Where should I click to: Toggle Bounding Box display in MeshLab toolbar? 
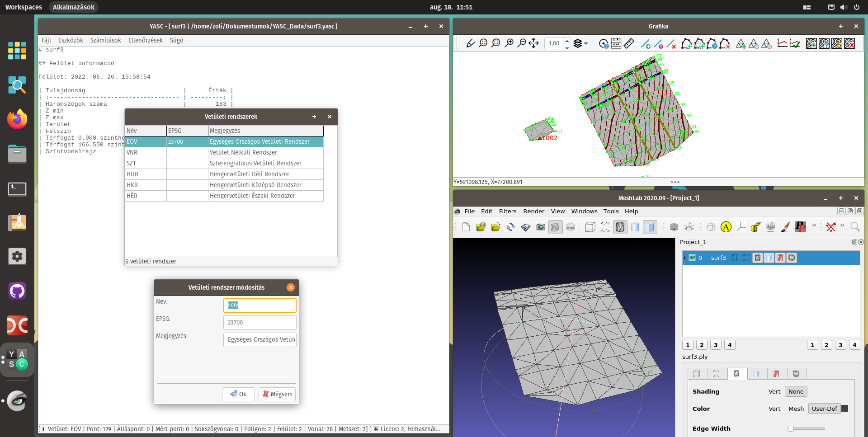click(x=590, y=227)
